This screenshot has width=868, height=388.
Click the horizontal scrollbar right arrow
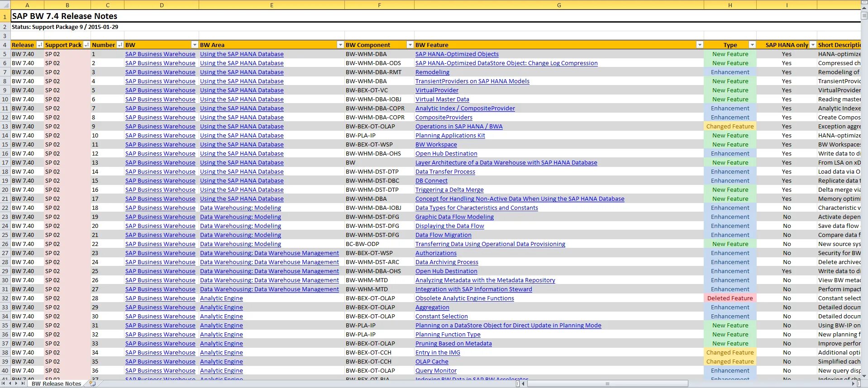click(x=854, y=383)
